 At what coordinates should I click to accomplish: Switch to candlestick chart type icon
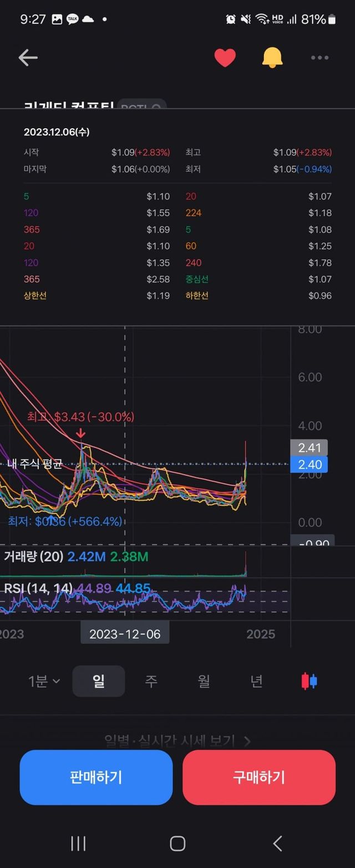pos(309,681)
